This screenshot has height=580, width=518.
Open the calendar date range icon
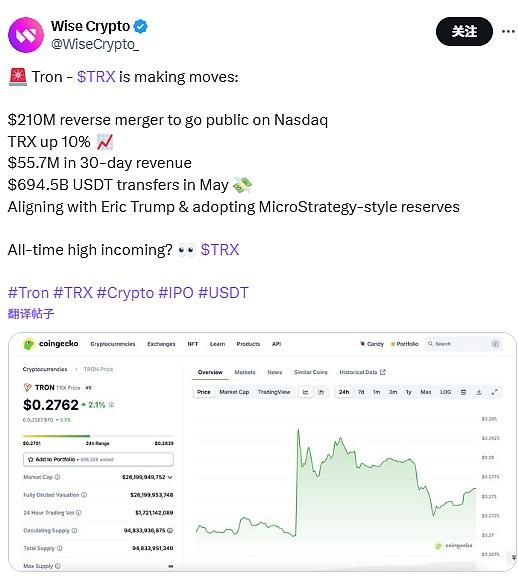click(x=463, y=392)
